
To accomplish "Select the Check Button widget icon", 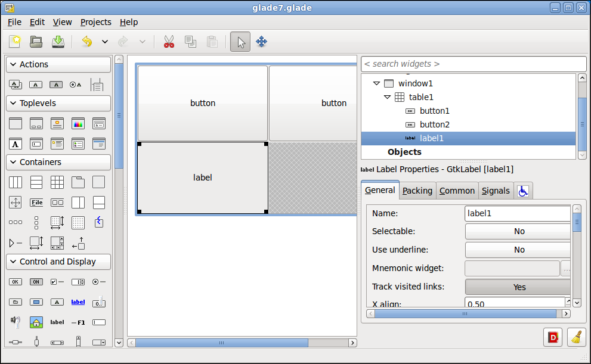I will (57, 282).
